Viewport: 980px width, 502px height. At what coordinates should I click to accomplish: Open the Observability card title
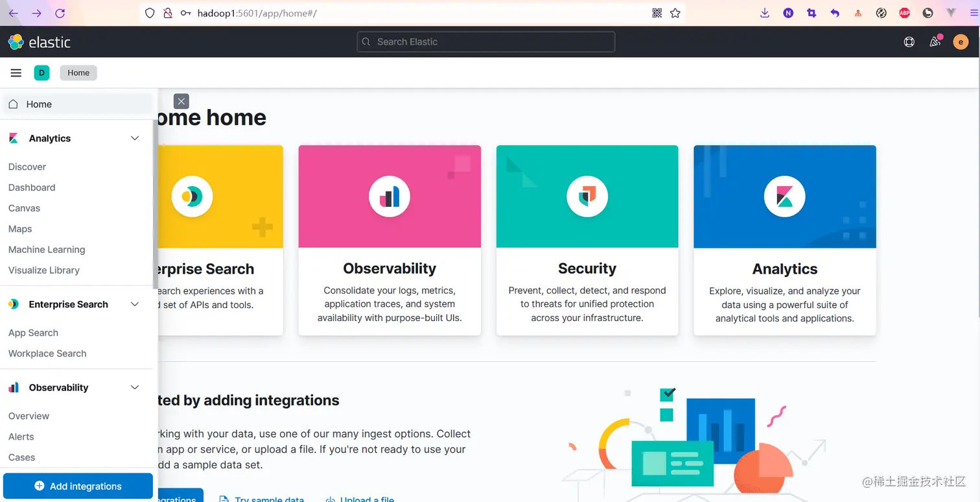(x=390, y=269)
